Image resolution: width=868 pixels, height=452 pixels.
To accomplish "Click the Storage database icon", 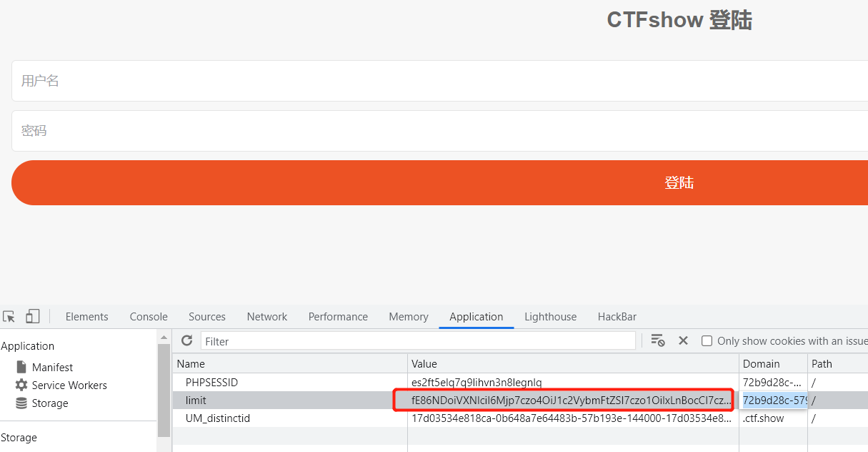I will pyautogui.click(x=21, y=403).
